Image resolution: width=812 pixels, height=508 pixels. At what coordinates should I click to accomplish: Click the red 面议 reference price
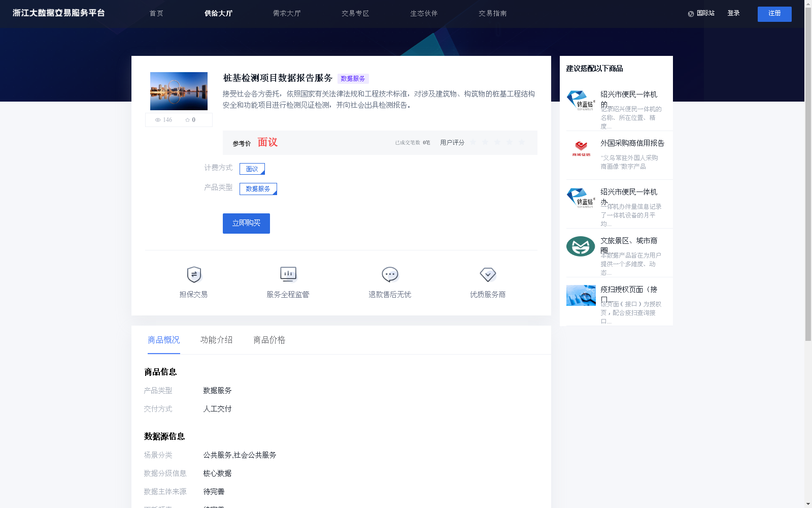pyautogui.click(x=267, y=142)
